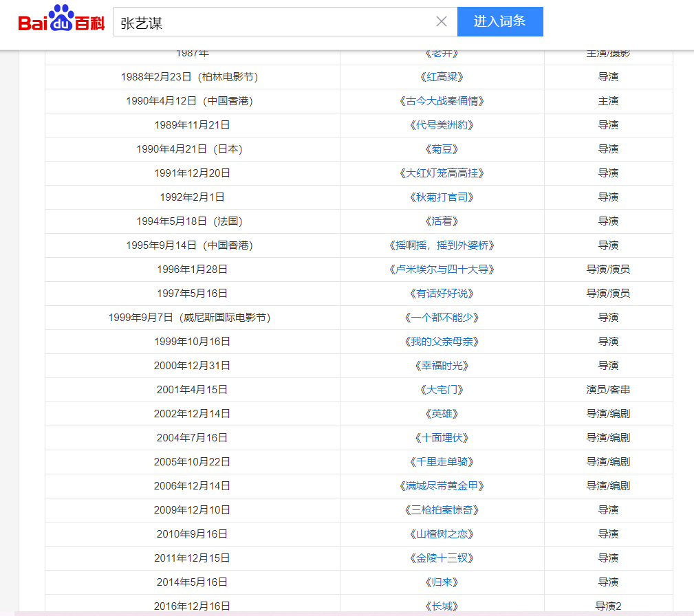Select the date cell 2002年12月14日
Screen dimensions: 694x616
click(x=192, y=413)
